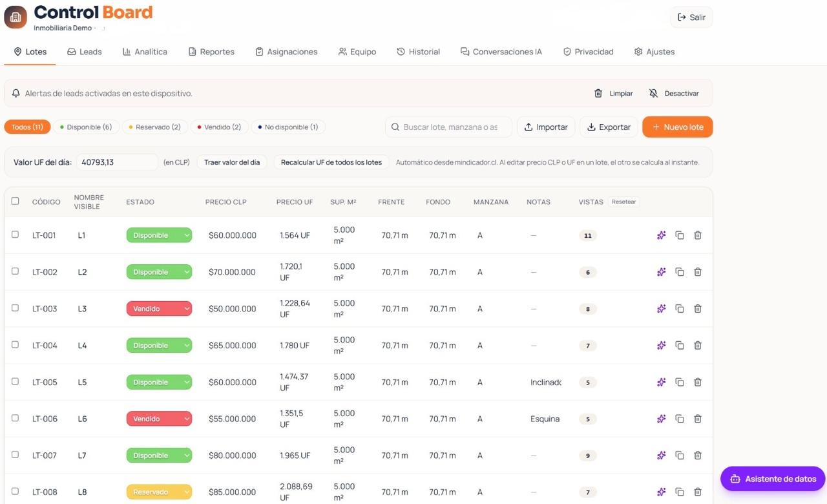Open the Conversaciones IA tab

[501, 52]
